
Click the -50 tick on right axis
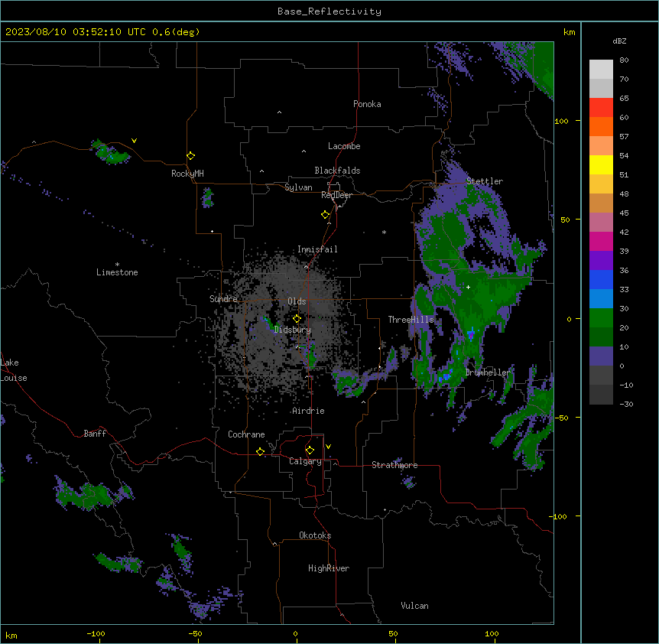coord(561,418)
